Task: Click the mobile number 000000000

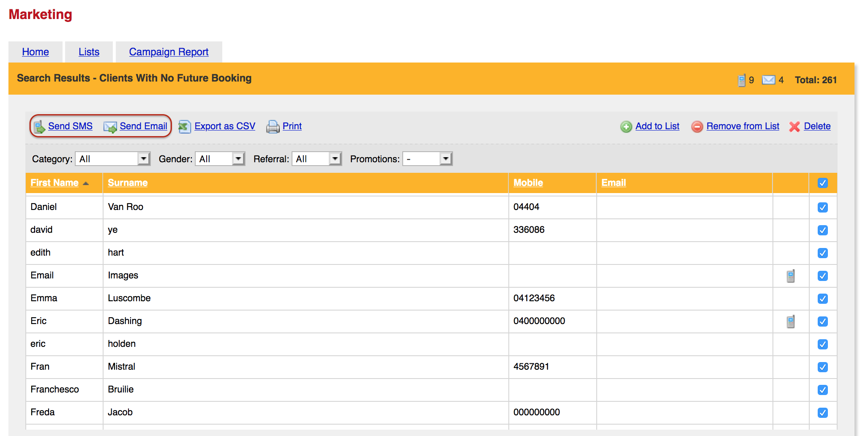Action: tap(537, 412)
